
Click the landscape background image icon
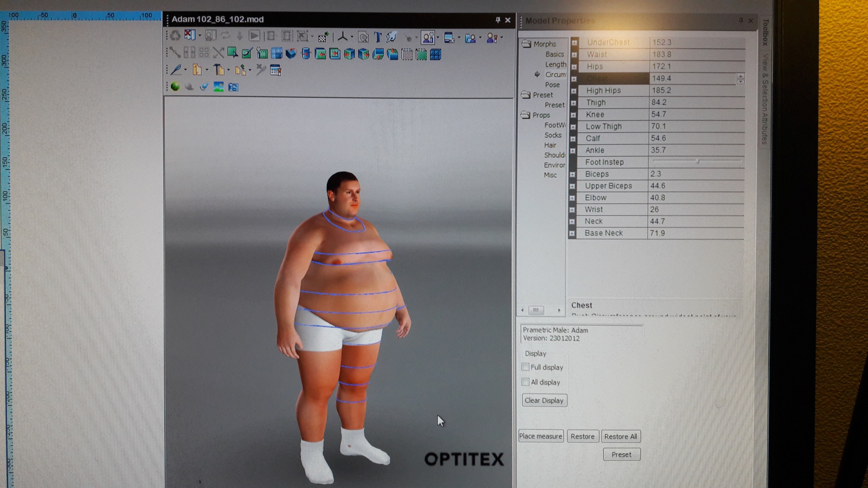click(x=218, y=87)
